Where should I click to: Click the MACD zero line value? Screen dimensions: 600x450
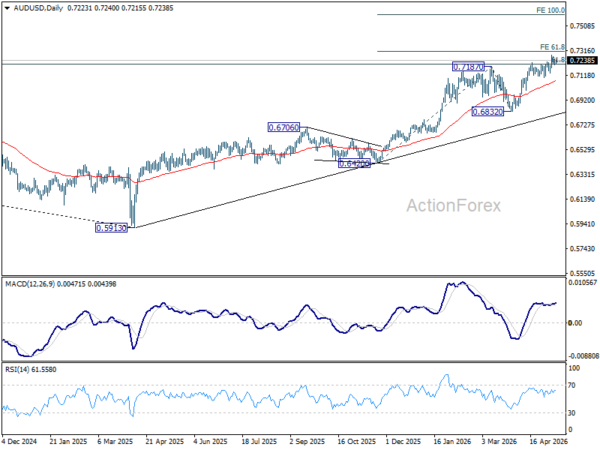coord(575,323)
